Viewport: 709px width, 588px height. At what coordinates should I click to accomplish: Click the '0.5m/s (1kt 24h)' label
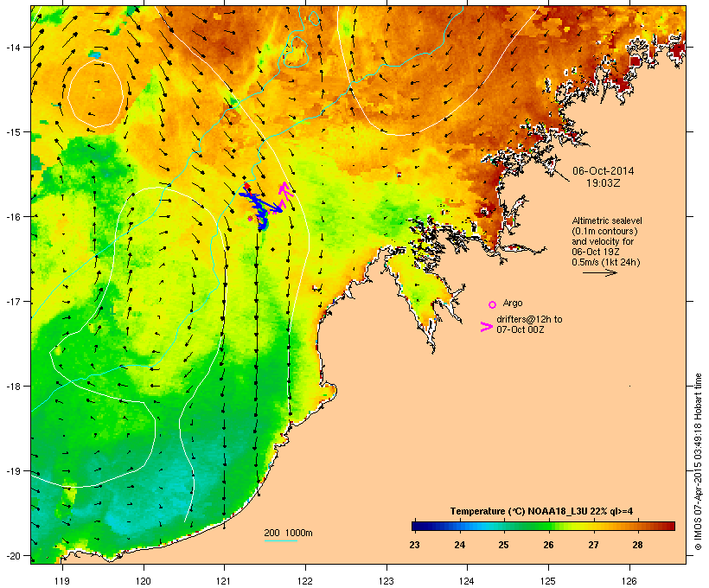[606, 262]
